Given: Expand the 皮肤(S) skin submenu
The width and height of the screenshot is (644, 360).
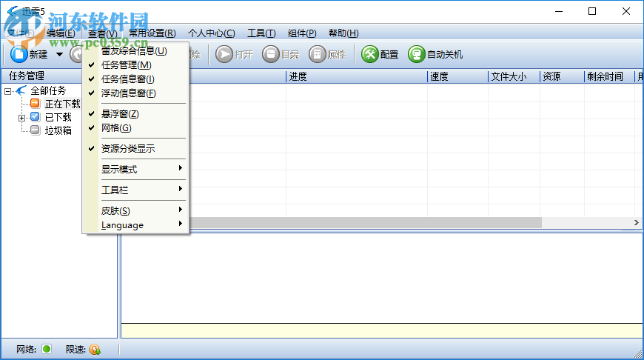Looking at the screenshot, I should (x=135, y=211).
